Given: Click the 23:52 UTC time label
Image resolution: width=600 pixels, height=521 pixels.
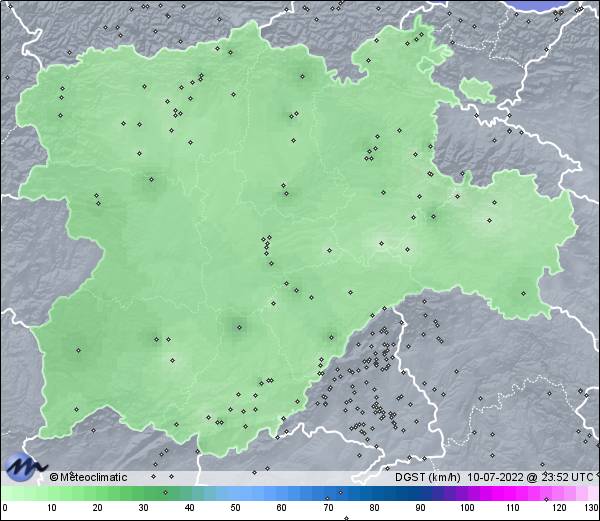Looking at the screenshot, I should [561, 477].
